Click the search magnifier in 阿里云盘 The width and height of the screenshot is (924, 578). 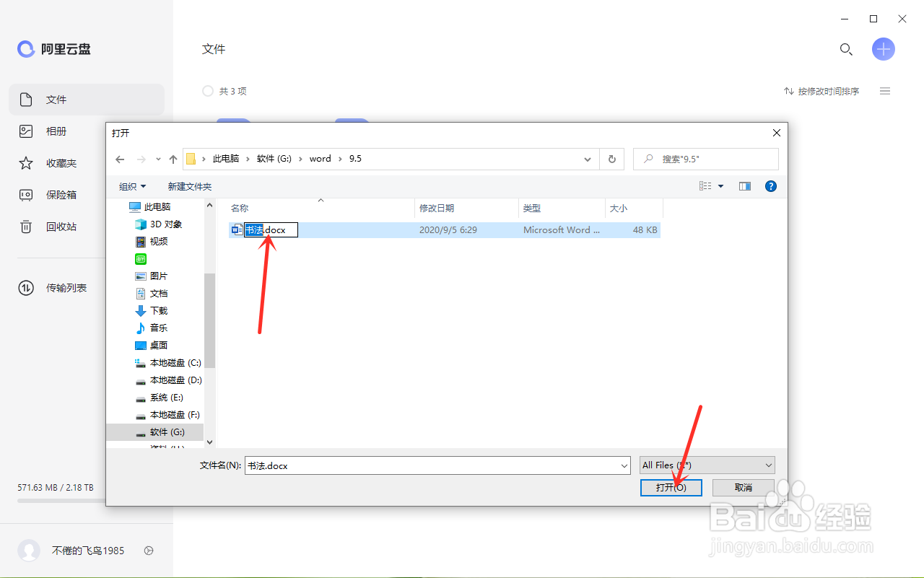point(846,49)
